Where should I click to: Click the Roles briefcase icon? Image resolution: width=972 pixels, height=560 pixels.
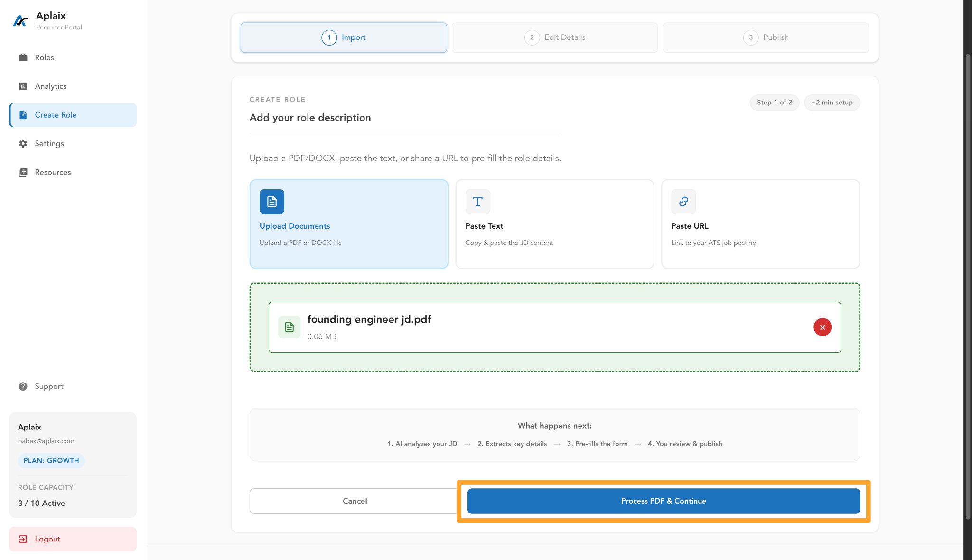(x=23, y=57)
